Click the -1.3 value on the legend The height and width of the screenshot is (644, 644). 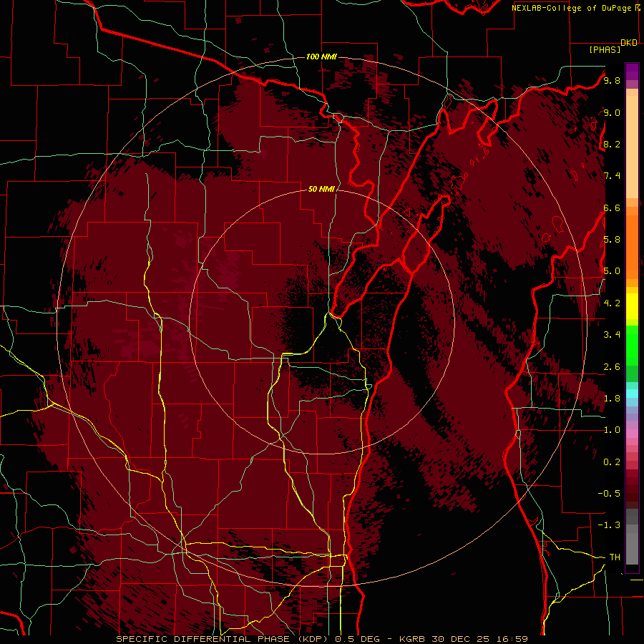pyautogui.click(x=609, y=525)
